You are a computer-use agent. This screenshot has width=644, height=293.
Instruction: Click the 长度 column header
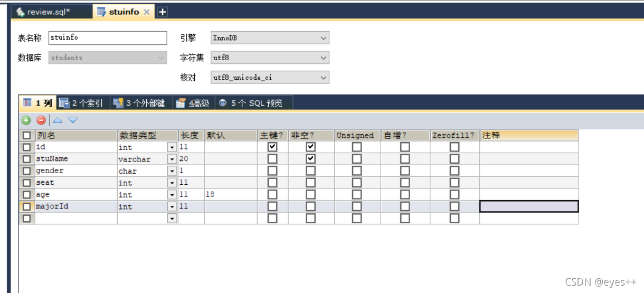click(x=191, y=135)
